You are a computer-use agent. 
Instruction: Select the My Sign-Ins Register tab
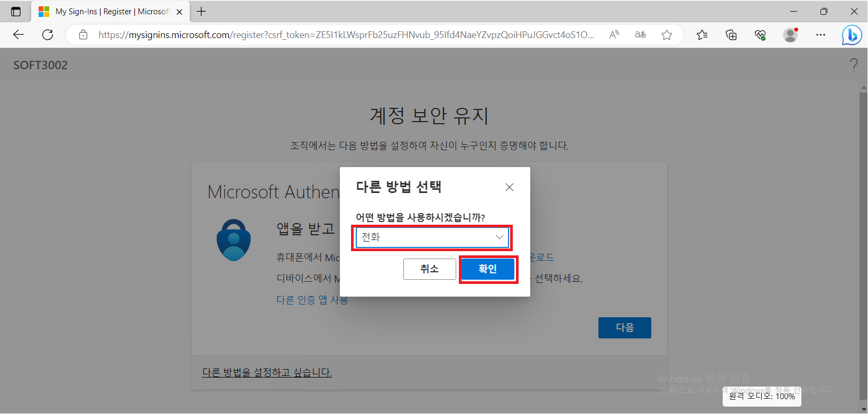110,12
